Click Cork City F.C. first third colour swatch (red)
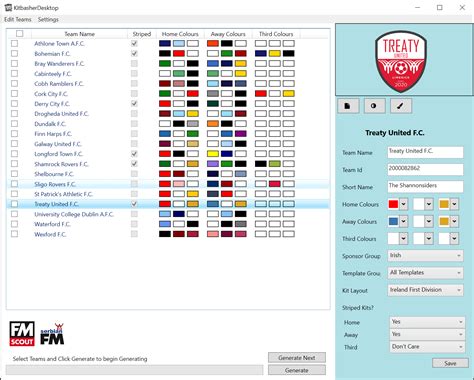This screenshot has width=474, height=380. click(x=261, y=94)
